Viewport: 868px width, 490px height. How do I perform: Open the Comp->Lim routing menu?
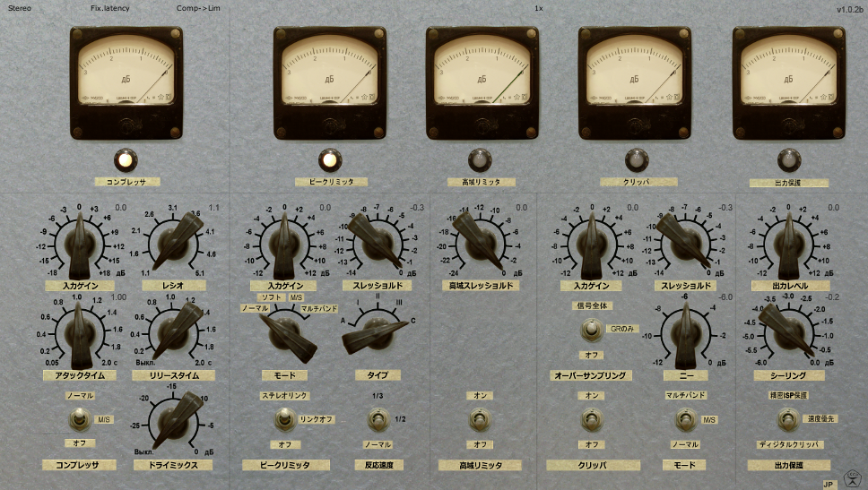[198, 8]
